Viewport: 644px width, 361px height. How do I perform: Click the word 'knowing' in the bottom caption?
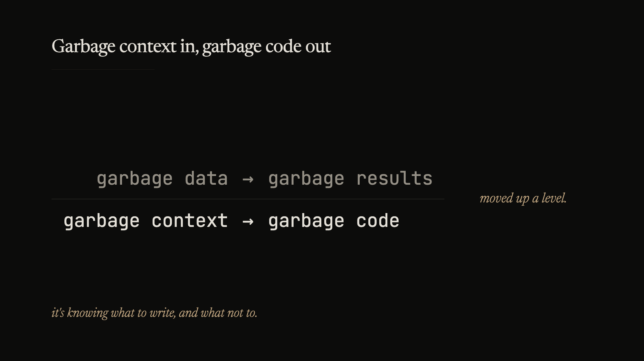pyautogui.click(x=88, y=313)
